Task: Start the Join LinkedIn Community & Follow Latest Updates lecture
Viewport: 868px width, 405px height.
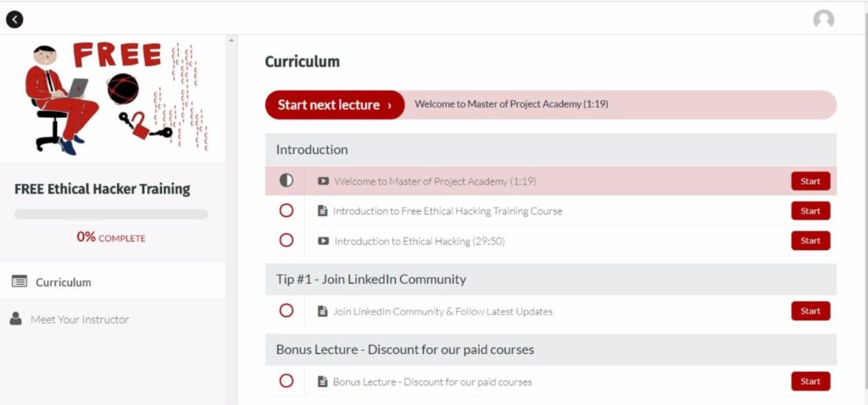Action: (810, 311)
